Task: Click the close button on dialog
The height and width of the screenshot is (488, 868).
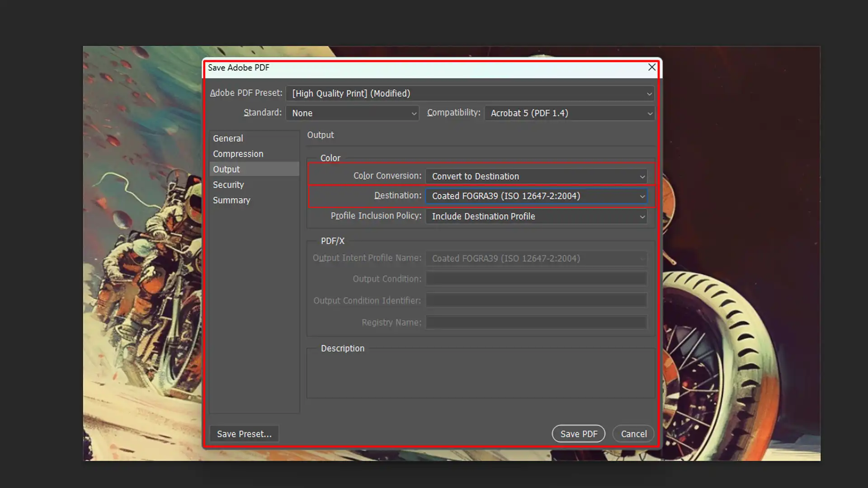Action: (651, 67)
